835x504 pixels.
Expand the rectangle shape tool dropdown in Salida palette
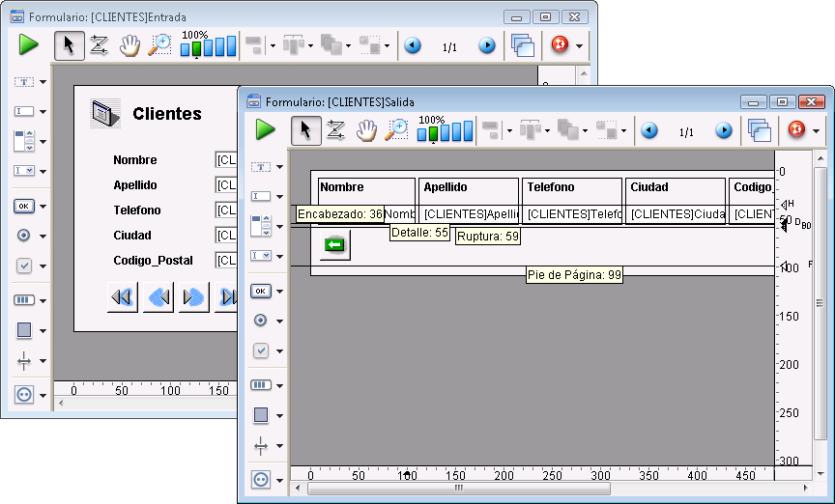279,415
